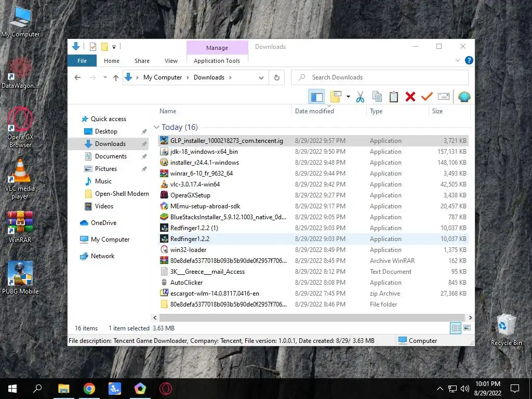
Task: Open Opera GX from the taskbar
Action: pos(166,389)
